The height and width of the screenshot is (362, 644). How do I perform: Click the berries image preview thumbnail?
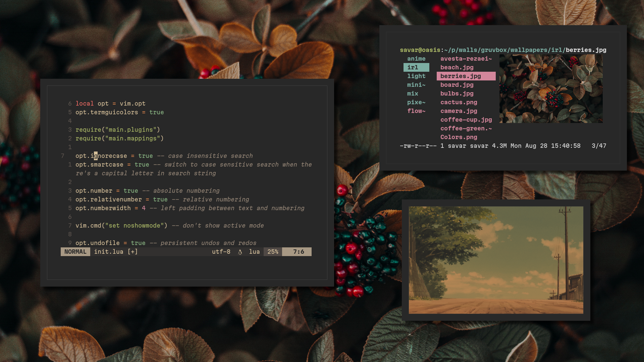551,89
